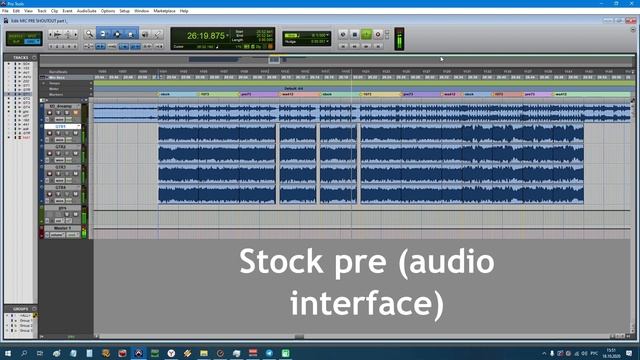Screen dimensions: 640x360
Task: Click the horizontal scrollbar thumb
Action: coord(299,337)
